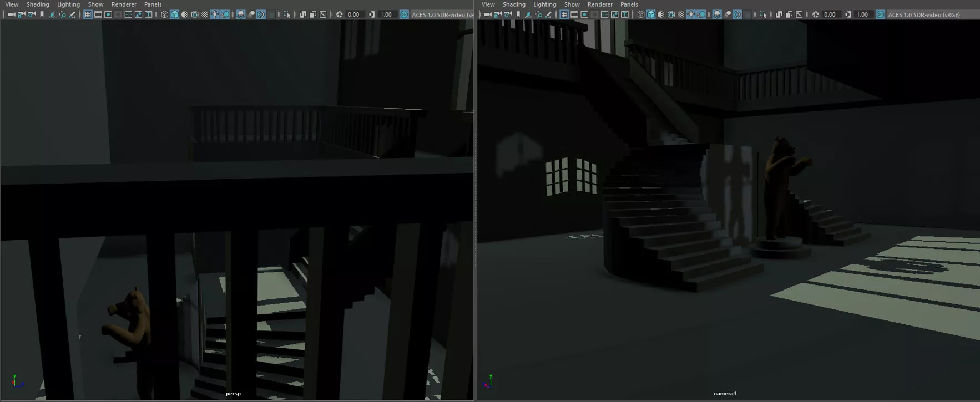Open Renderer menu in persp panel
Image resolution: width=980 pixels, height=402 pixels.
(x=124, y=4)
